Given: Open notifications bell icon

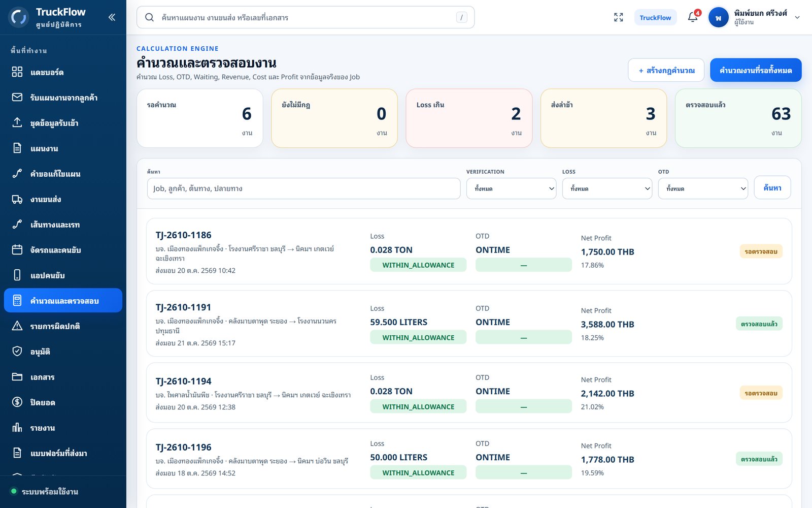Looking at the screenshot, I should tap(693, 17).
